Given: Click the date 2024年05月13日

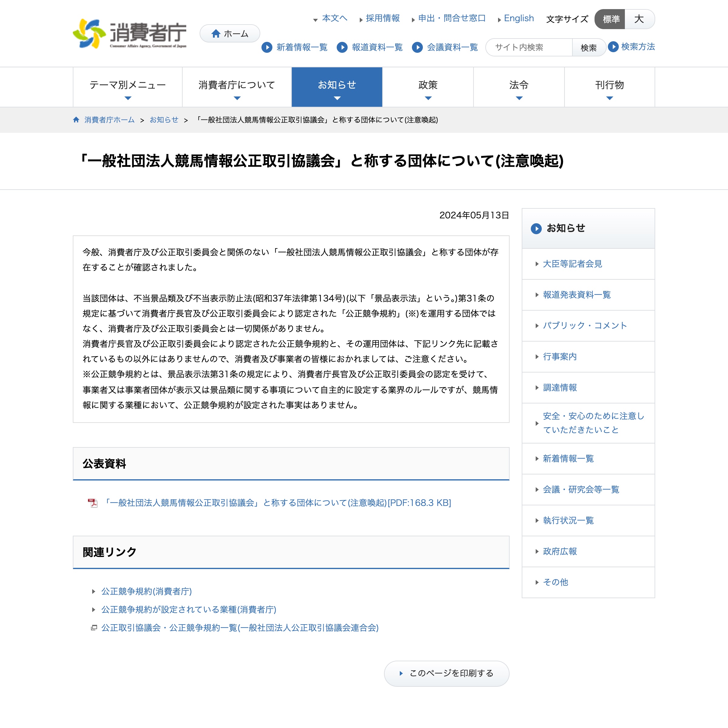Looking at the screenshot, I should [x=474, y=215].
